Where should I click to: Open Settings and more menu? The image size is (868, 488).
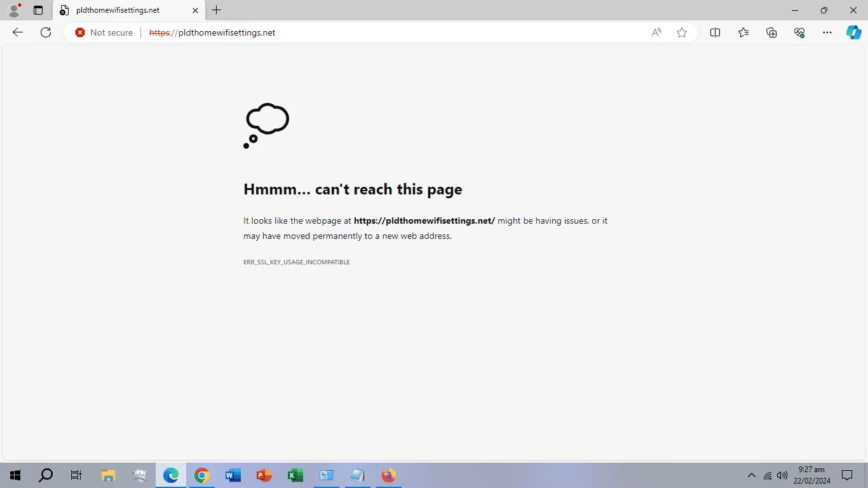[827, 32]
